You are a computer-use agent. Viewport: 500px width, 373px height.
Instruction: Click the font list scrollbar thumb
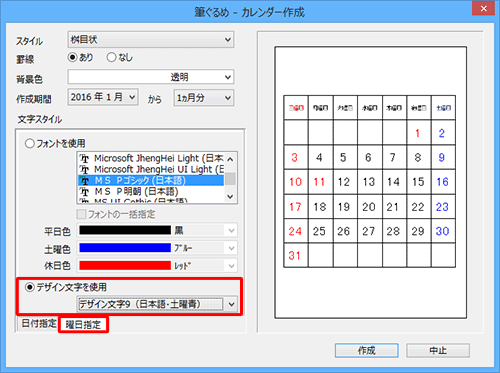[x=230, y=179]
